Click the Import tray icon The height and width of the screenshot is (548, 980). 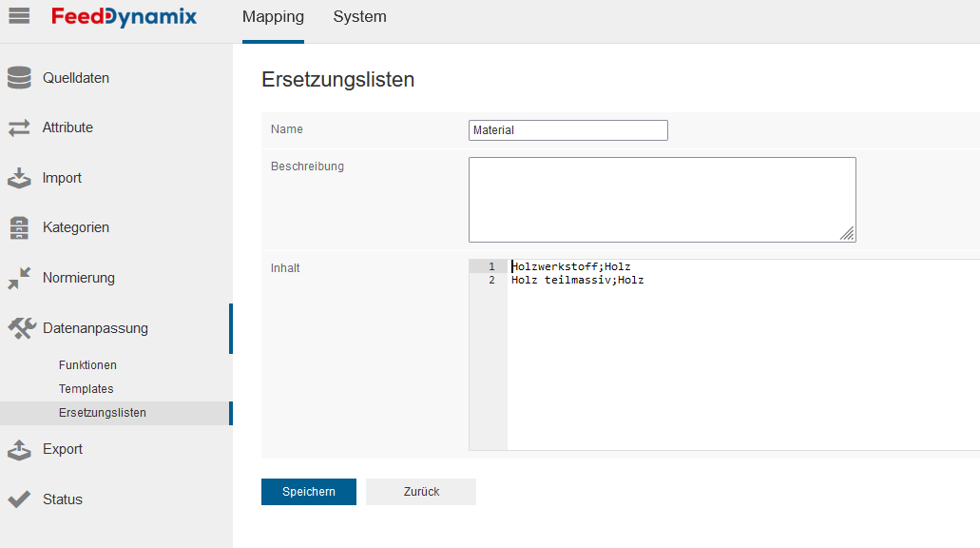pos(19,178)
